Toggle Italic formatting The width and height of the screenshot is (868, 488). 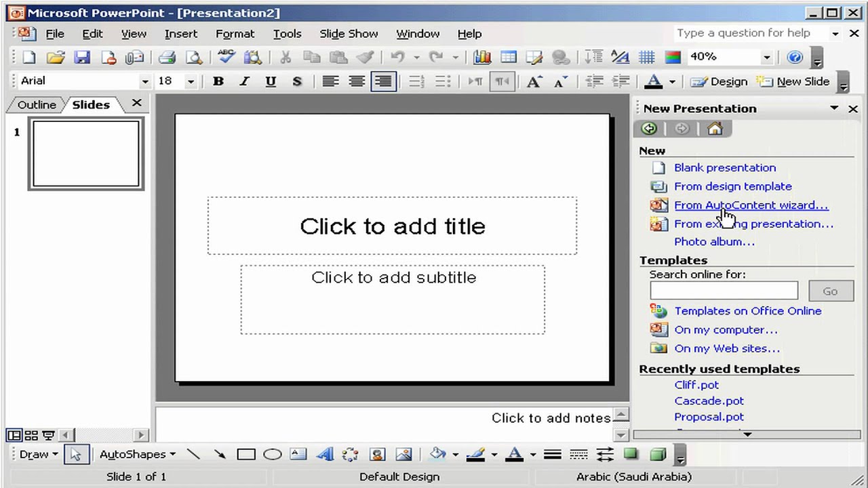pos(244,81)
